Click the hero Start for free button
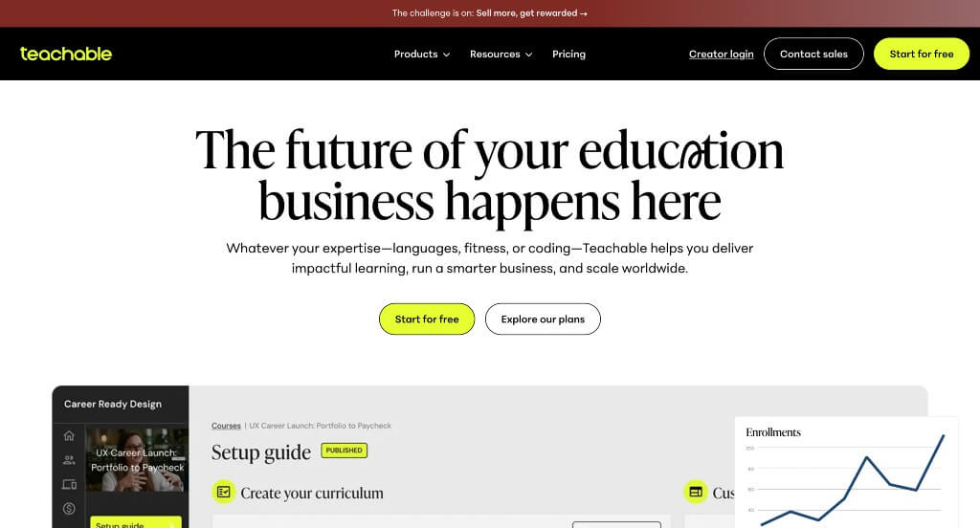Viewport: 980px width, 528px height. pyautogui.click(x=427, y=319)
